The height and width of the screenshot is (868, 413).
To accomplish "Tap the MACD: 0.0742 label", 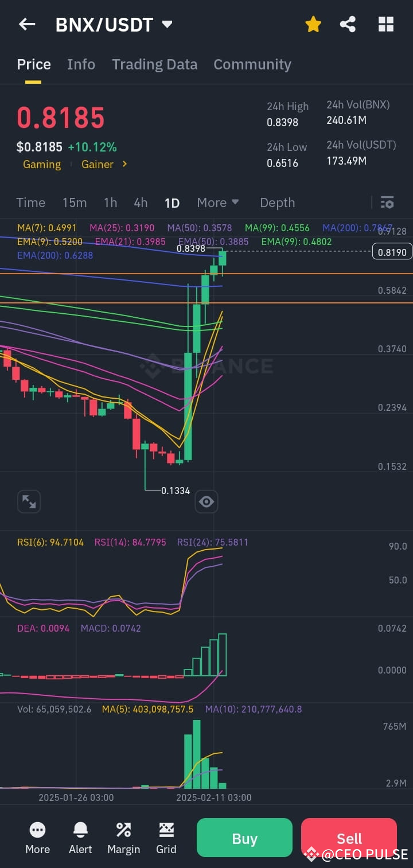I will (x=111, y=628).
